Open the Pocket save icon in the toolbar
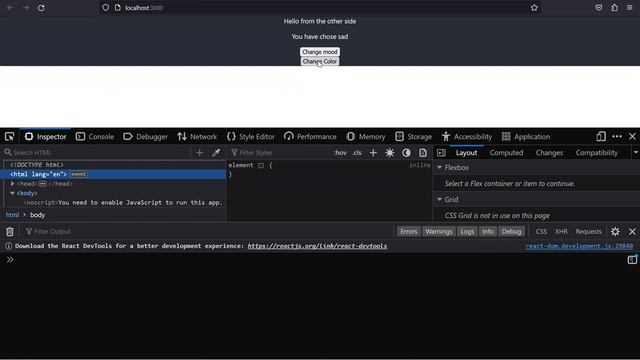Image resolution: width=640 pixels, height=360 pixels. [x=599, y=8]
